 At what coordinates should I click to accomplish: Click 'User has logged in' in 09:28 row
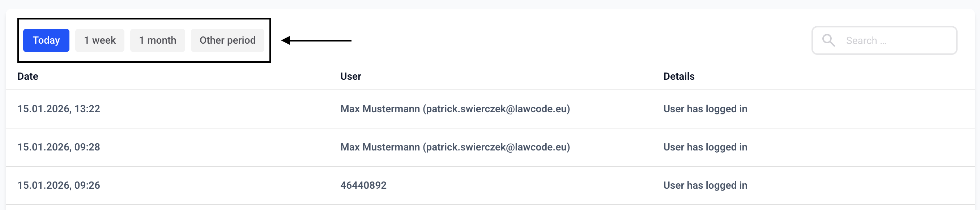705,147
